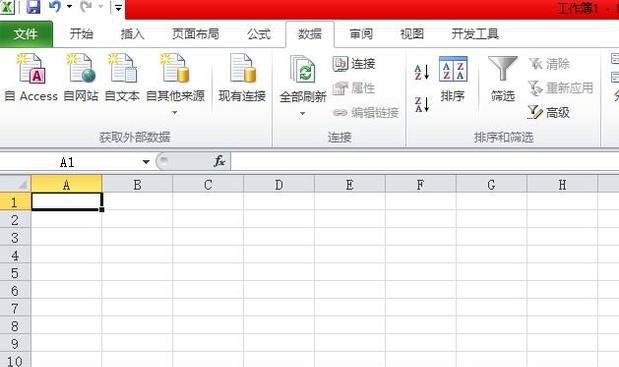Open the Name Box dropdown arrow
619x367 pixels.
[146, 162]
